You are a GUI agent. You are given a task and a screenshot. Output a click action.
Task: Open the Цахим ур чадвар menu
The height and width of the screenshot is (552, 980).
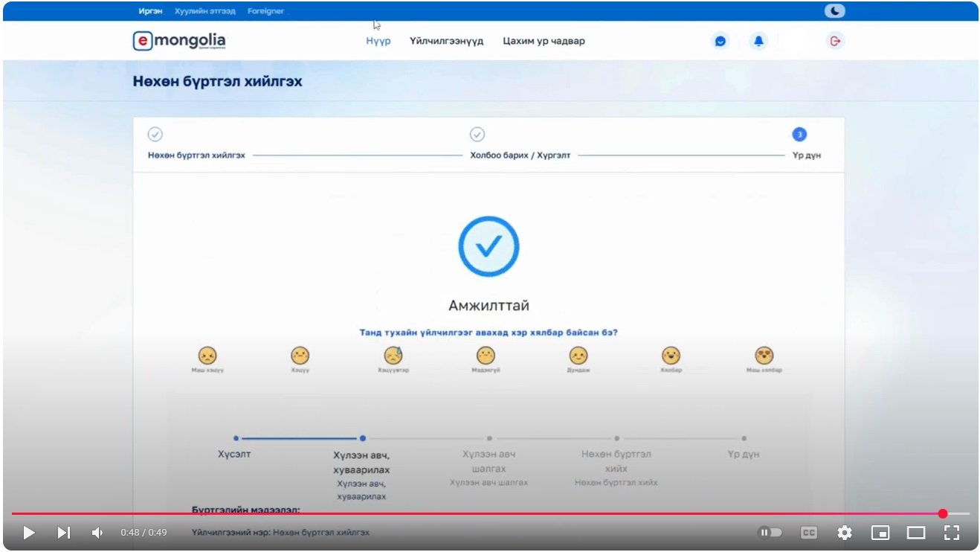point(544,41)
